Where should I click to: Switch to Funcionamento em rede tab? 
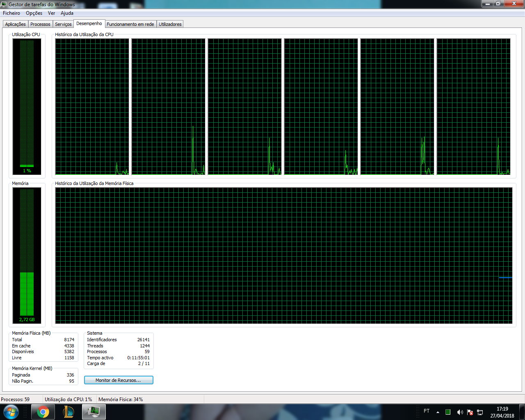pyautogui.click(x=130, y=24)
